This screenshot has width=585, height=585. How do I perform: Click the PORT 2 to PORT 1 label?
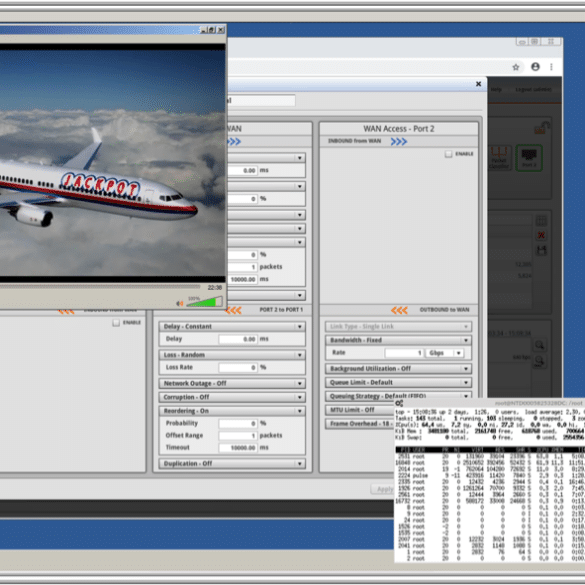tap(281, 310)
